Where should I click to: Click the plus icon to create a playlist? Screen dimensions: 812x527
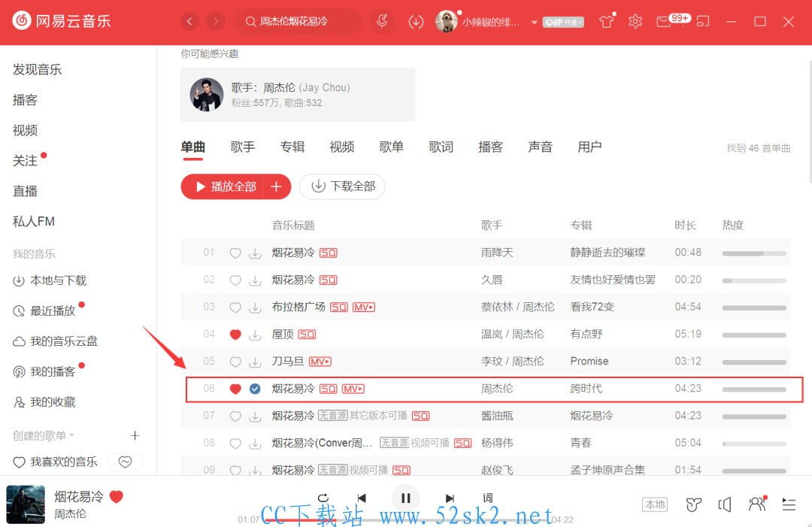pos(135,435)
